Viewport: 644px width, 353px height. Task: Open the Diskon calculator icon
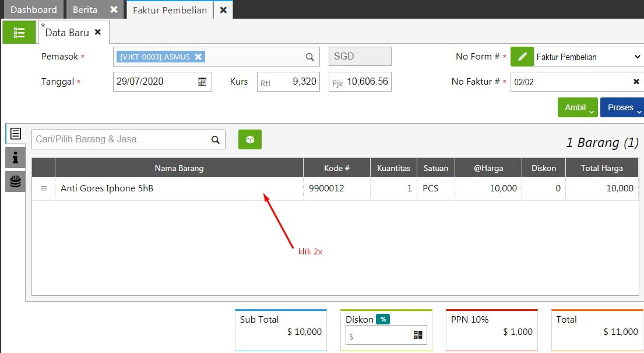pyautogui.click(x=418, y=335)
